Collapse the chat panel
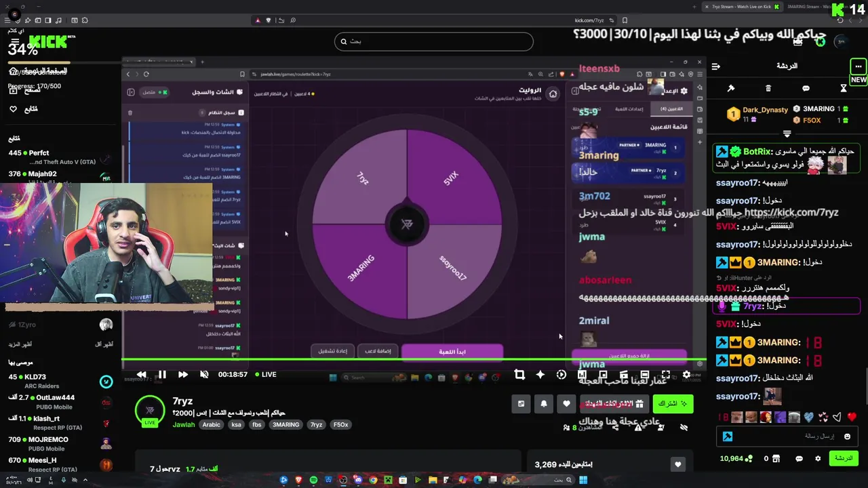This screenshot has height=488, width=868. 716,66
